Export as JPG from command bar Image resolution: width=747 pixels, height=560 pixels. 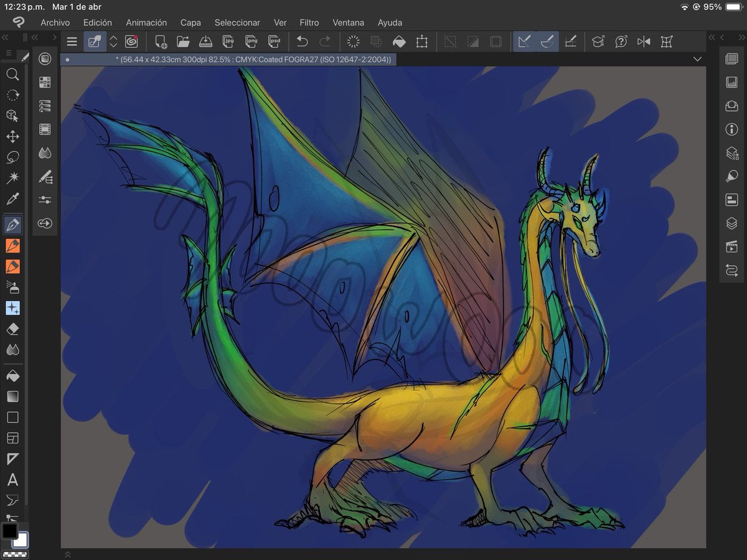228,42
